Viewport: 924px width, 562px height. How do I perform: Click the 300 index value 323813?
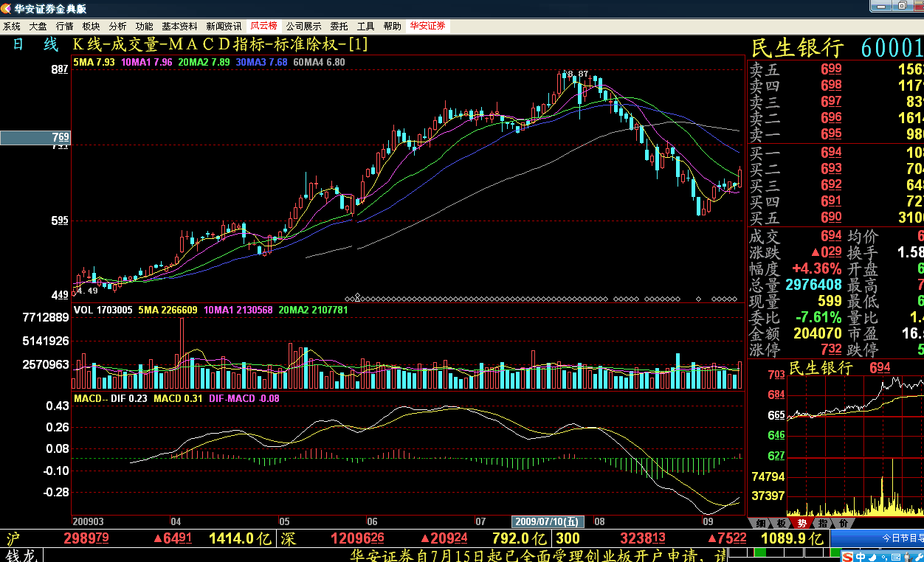coord(643,539)
